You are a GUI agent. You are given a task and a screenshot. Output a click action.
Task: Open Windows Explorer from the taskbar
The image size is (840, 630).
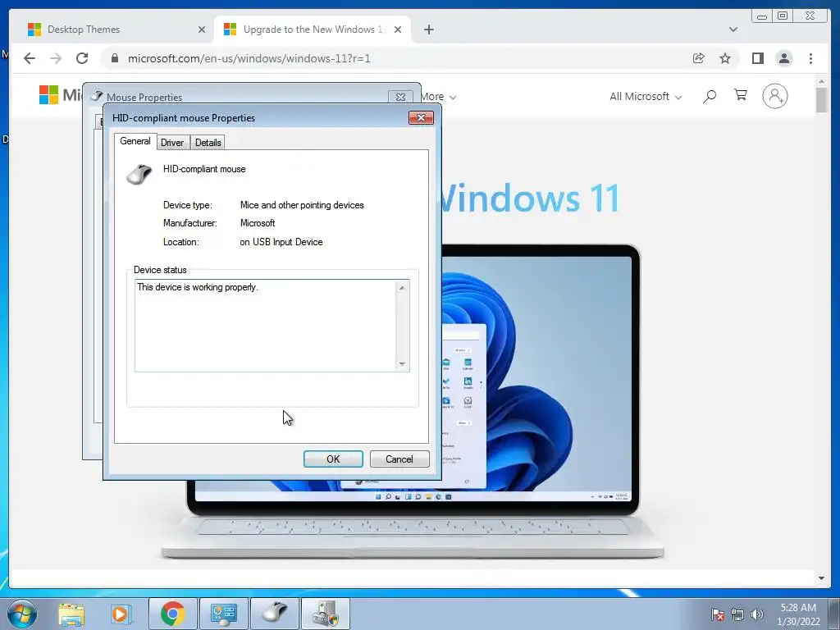pos(71,614)
